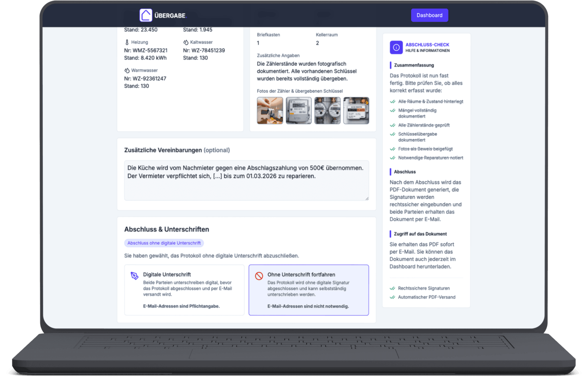This screenshot has width=588, height=377.
Task: Select the Ohne Unterschrift fortfahren option card
Action: pyautogui.click(x=309, y=290)
